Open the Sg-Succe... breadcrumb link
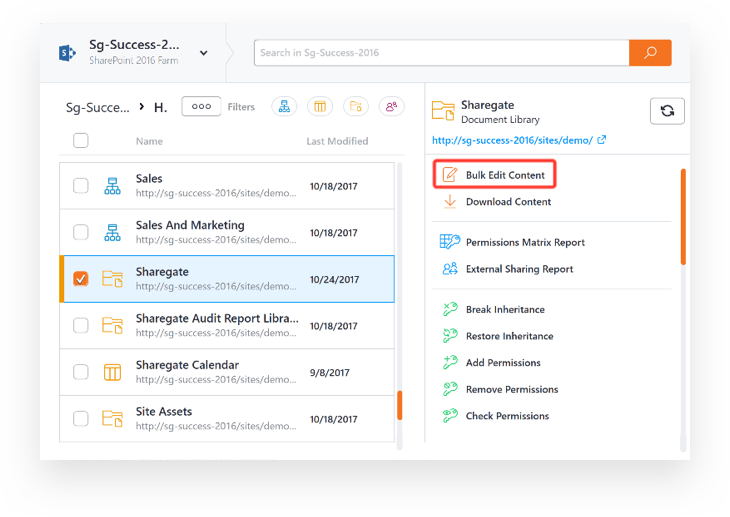The height and width of the screenshot is (517, 730). point(98,108)
